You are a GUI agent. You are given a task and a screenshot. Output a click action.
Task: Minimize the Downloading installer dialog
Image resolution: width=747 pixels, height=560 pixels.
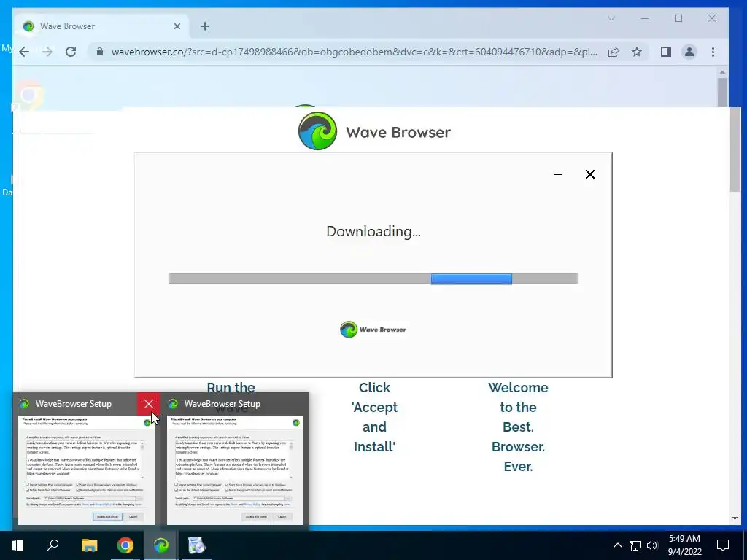click(558, 174)
